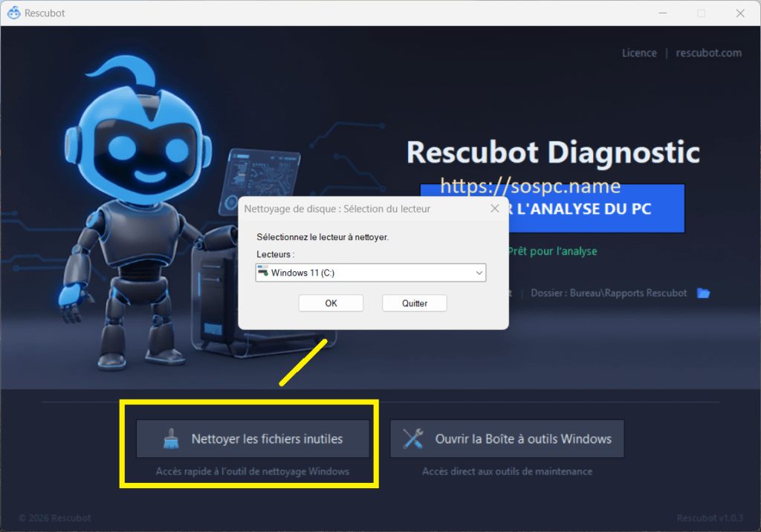Click Quitter in the disk cleanup dialog
Viewport: 761px width, 532px height.
(415, 303)
